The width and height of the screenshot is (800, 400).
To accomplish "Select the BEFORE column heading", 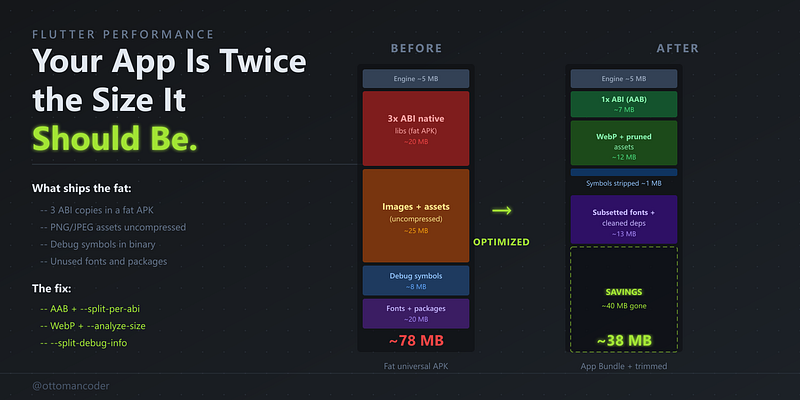I will click(x=416, y=48).
